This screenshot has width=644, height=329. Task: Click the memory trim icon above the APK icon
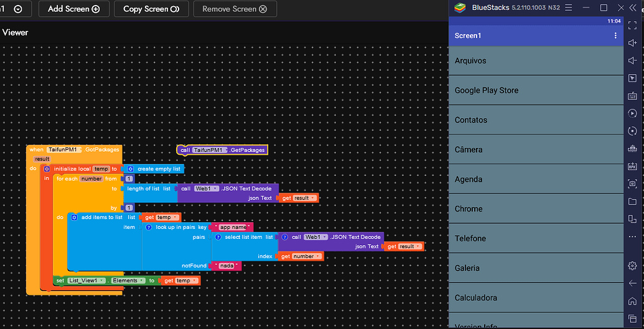click(x=633, y=148)
